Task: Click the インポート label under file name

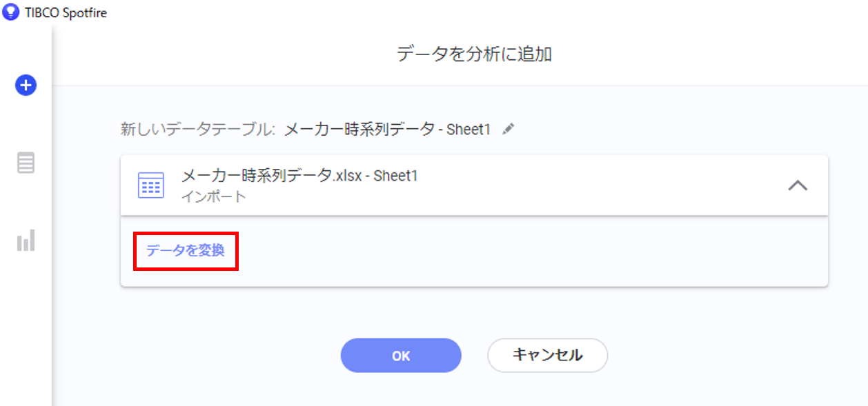Action: (213, 196)
